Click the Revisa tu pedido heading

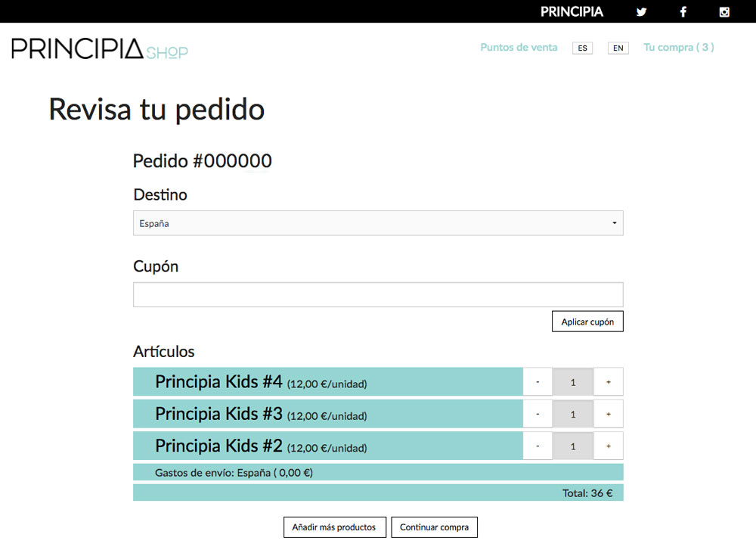click(156, 110)
